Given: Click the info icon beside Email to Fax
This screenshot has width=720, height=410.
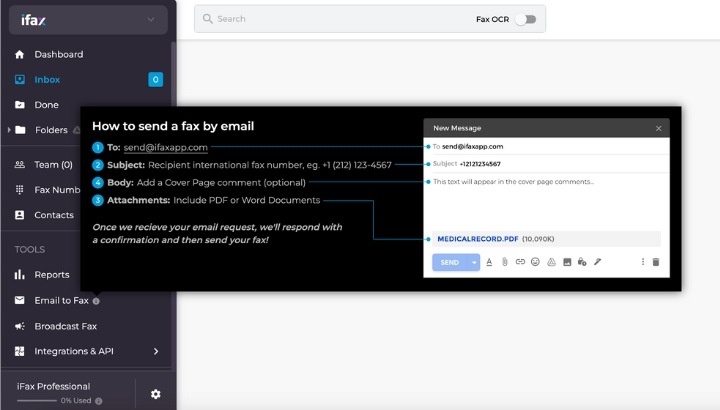Looking at the screenshot, I should point(96,301).
